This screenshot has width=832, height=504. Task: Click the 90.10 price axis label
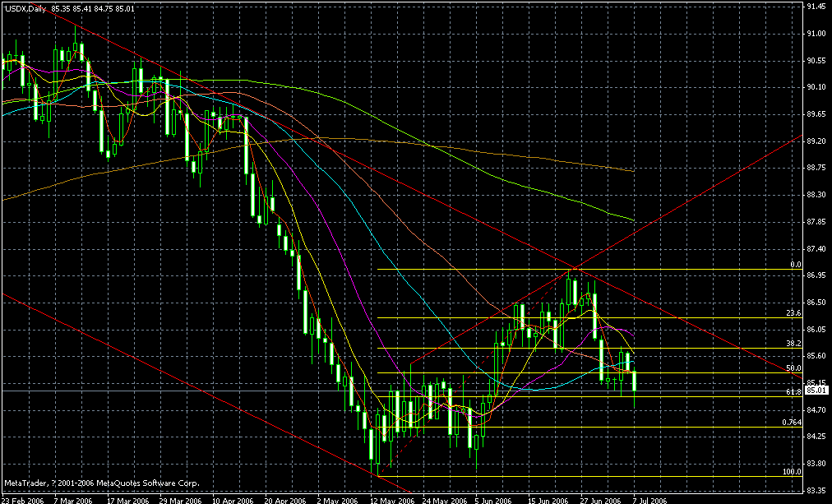coord(816,87)
